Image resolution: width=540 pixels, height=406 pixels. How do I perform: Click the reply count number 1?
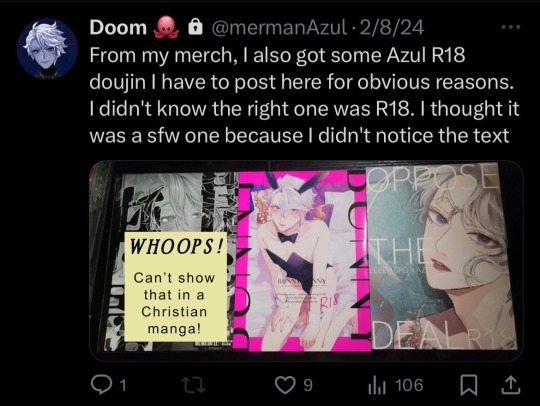point(123,385)
